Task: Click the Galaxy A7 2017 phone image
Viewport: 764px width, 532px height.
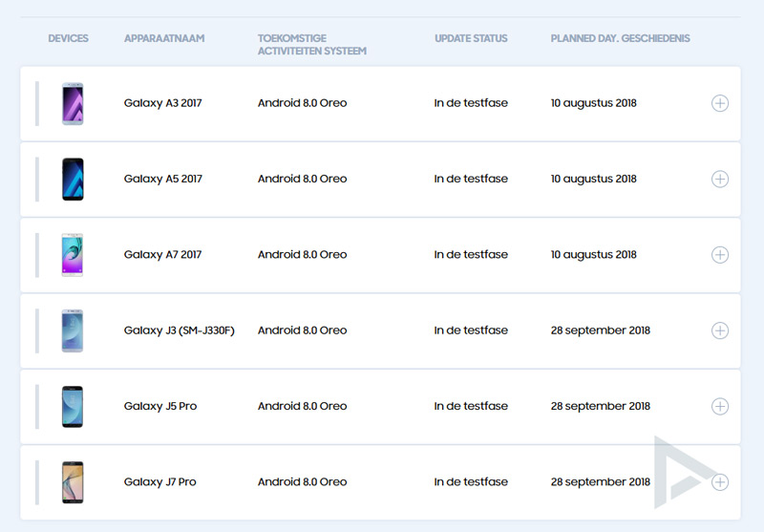Action: coord(73,255)
